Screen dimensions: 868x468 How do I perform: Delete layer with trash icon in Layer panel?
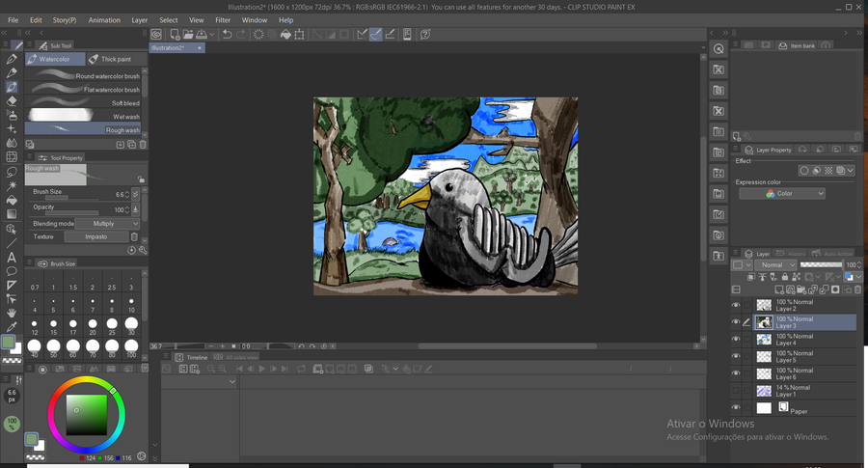(857, 289)
